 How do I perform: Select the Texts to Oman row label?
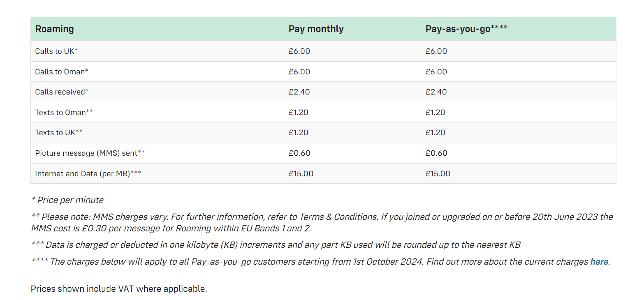pos(64,112)
